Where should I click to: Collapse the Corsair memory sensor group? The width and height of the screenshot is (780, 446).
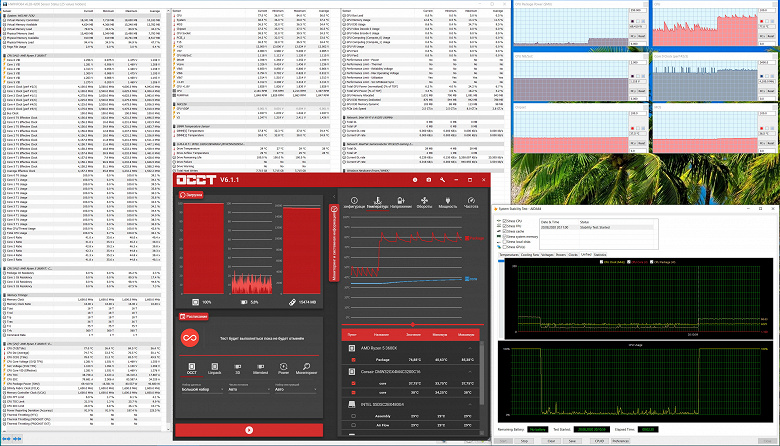[470, 371]
